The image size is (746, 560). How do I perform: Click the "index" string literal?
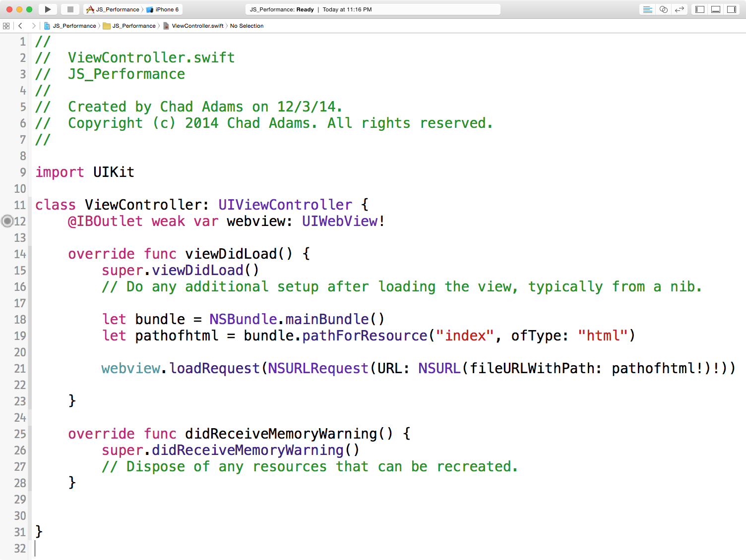(x=465, y=336)
